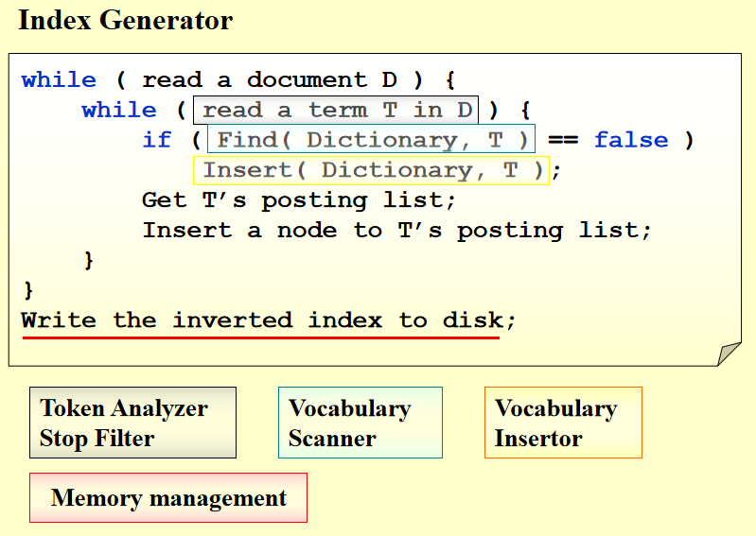
Task: Click the "Get T's posting list;" line
Action: 299,200
